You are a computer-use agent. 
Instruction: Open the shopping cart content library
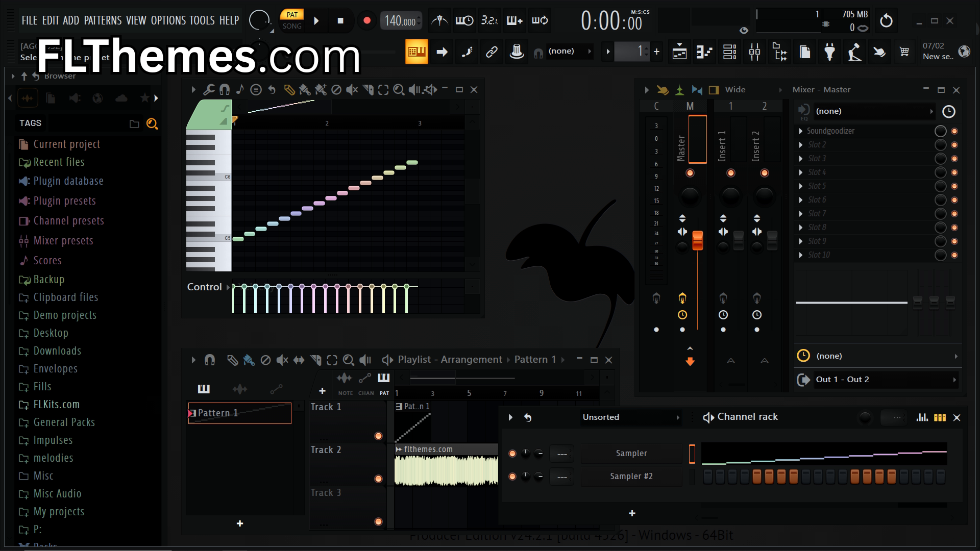tap(904, 52)
